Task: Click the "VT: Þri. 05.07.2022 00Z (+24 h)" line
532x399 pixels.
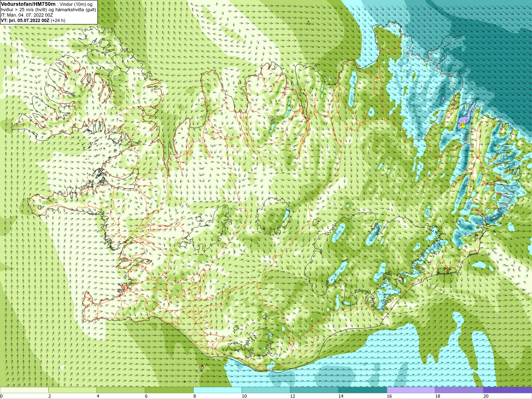Action: point(33,20)
